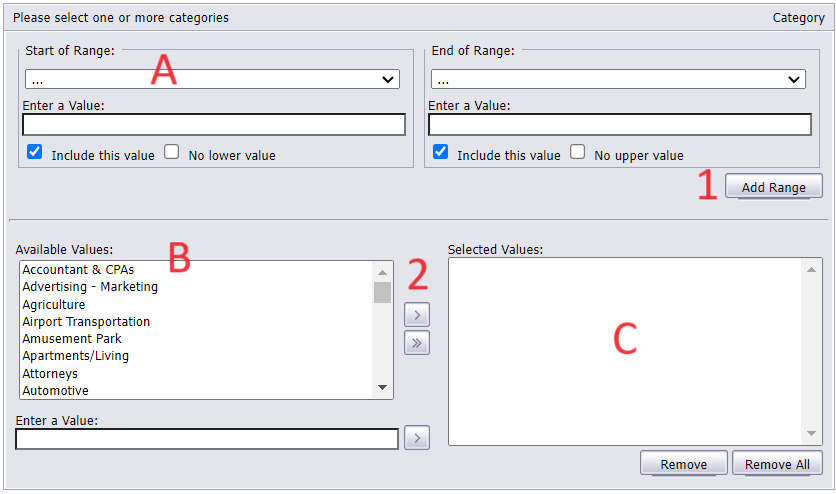Select Accountant & CPAs in Available Values
The height and width of the screenshot is (494, 836).
(78, 270)
